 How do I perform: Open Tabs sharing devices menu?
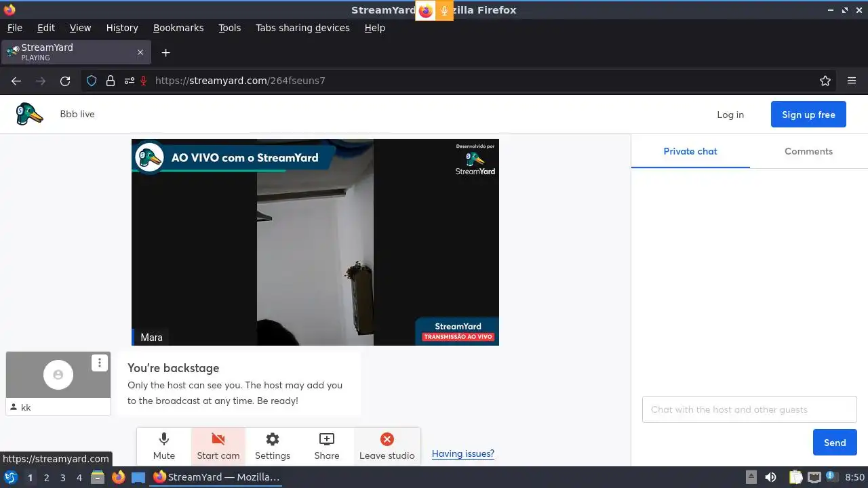(302, 28)
